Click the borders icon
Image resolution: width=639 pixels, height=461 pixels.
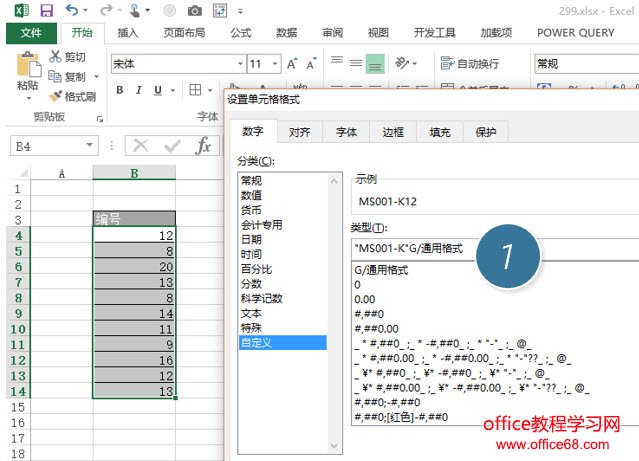[195, 90]
